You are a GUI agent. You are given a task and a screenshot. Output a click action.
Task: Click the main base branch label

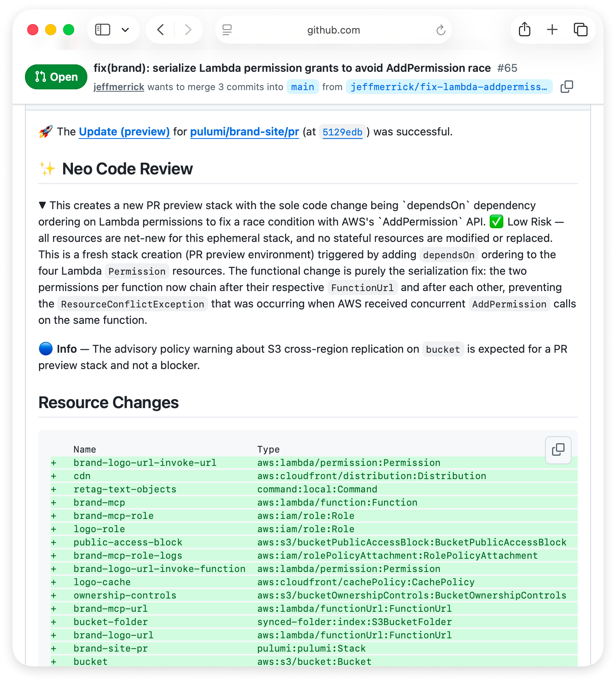click(x=303, y=87)
